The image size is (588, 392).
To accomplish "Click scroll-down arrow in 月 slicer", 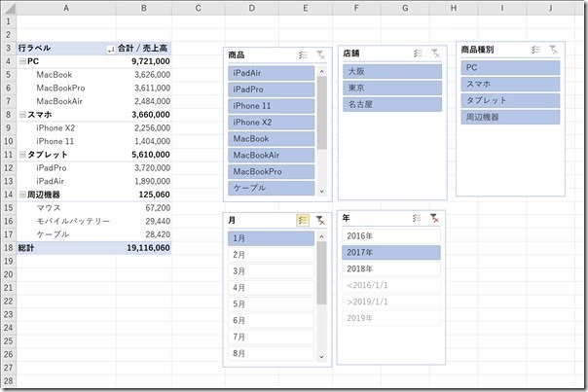I will click(x=321, y=357).
